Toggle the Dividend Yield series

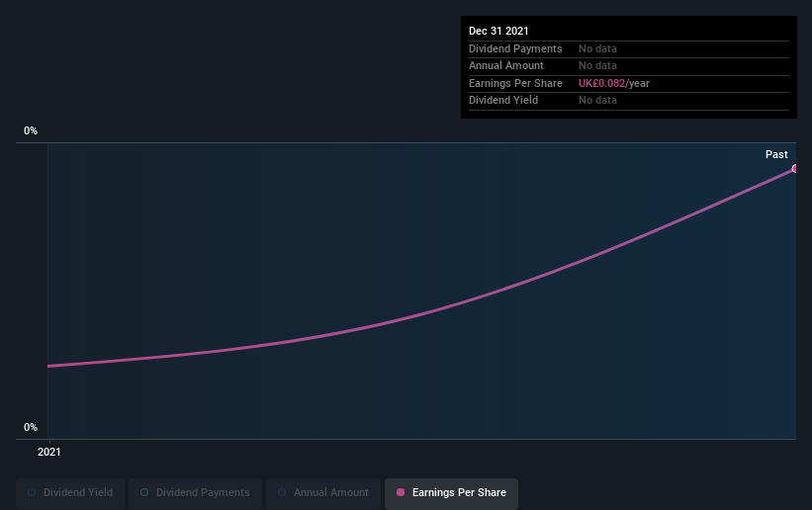point(70,493)
